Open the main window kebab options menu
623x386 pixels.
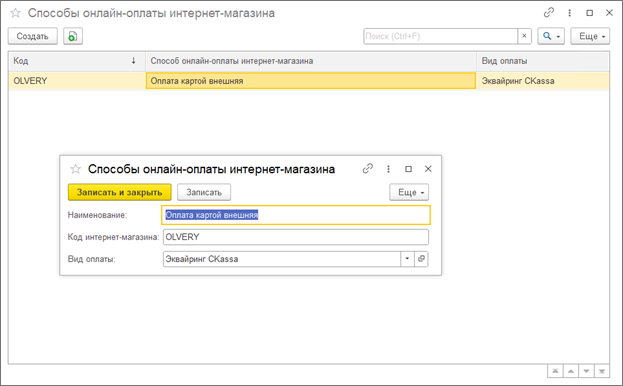tap(569, 13)
